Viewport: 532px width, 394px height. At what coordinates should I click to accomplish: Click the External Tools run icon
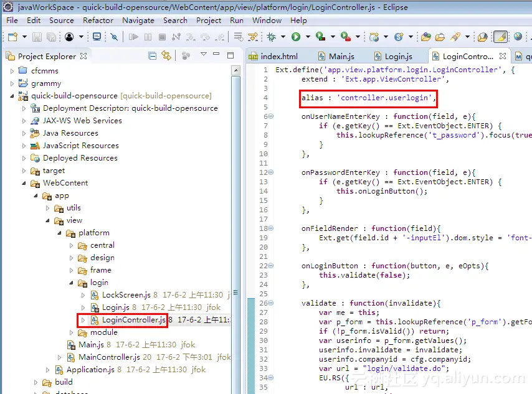346,37
